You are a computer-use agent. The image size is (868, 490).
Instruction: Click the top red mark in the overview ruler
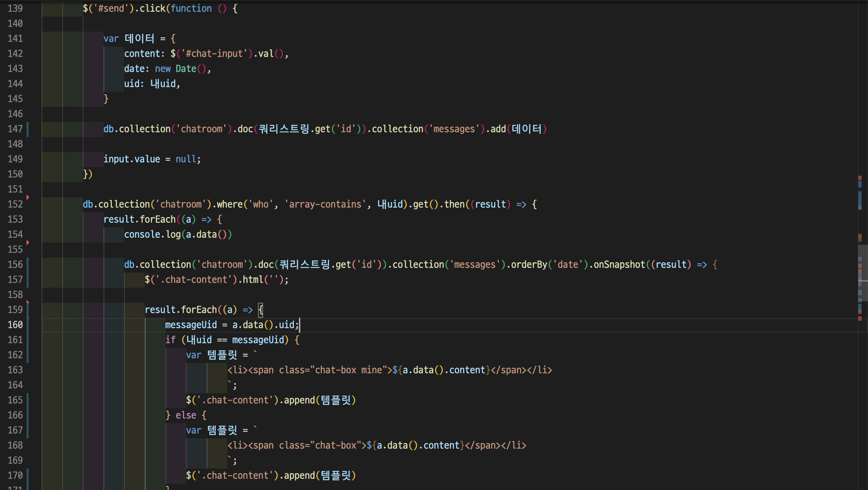(x=860, y=178)
